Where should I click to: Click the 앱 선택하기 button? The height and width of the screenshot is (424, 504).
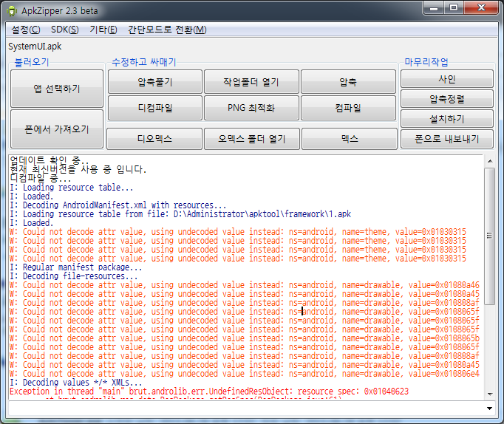[57, 89]
